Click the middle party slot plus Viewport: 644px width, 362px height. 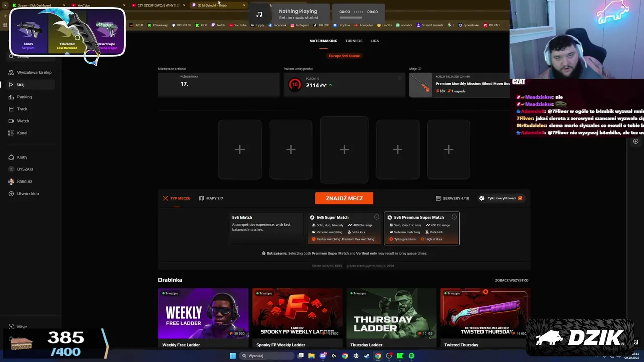[x=344, y=149]
